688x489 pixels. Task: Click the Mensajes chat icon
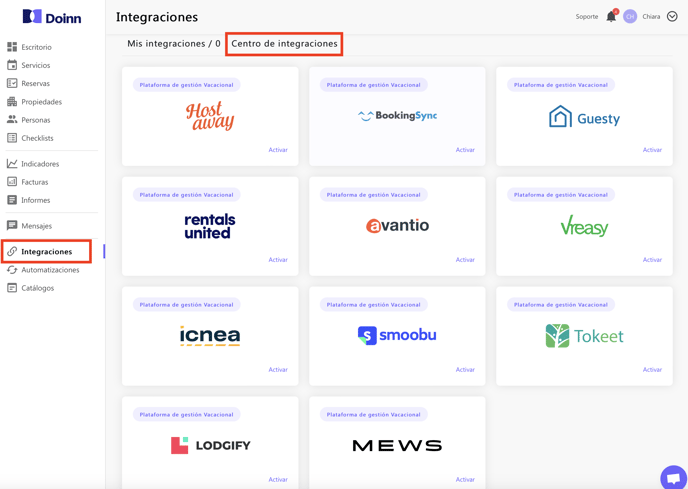pos(12,226)
